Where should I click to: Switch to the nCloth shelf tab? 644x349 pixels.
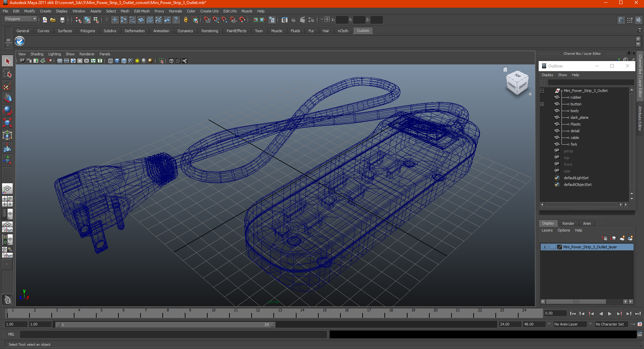pyautogui.click(x=343, y=31)
